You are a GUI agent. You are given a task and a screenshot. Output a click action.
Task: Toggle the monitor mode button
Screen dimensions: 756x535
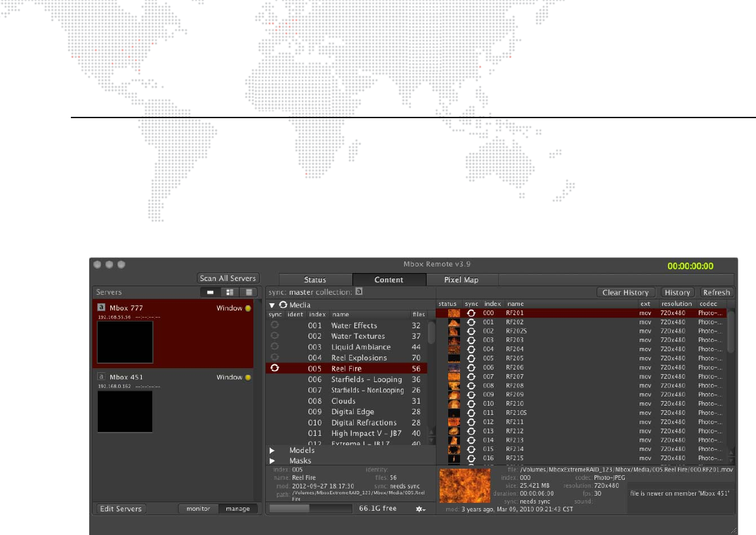point(198,509)
